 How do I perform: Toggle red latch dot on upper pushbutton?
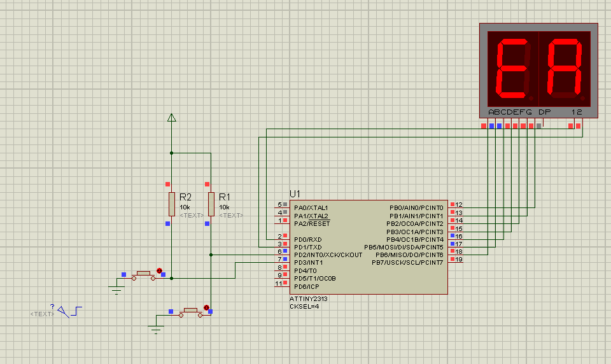click(x=159, y=270)
